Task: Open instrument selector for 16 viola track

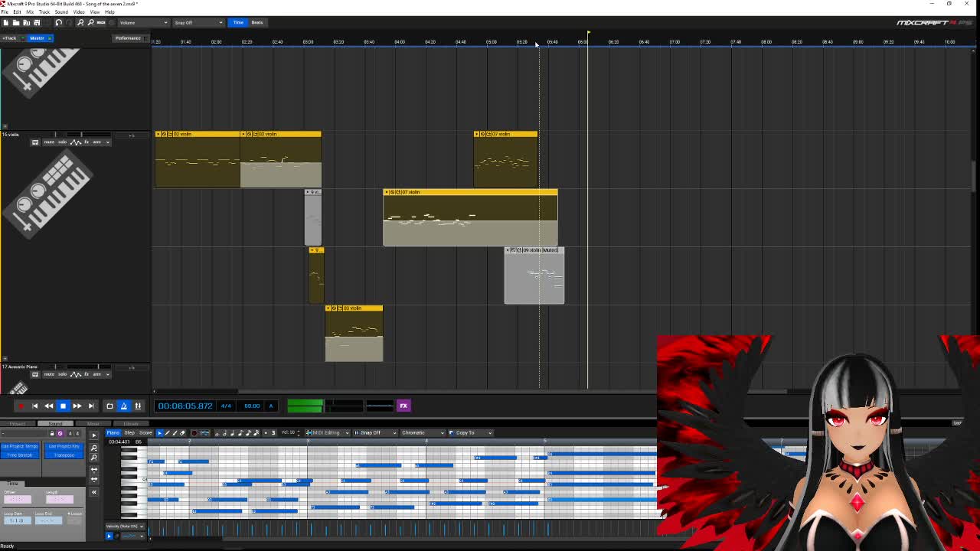Action: click(34, 142)
